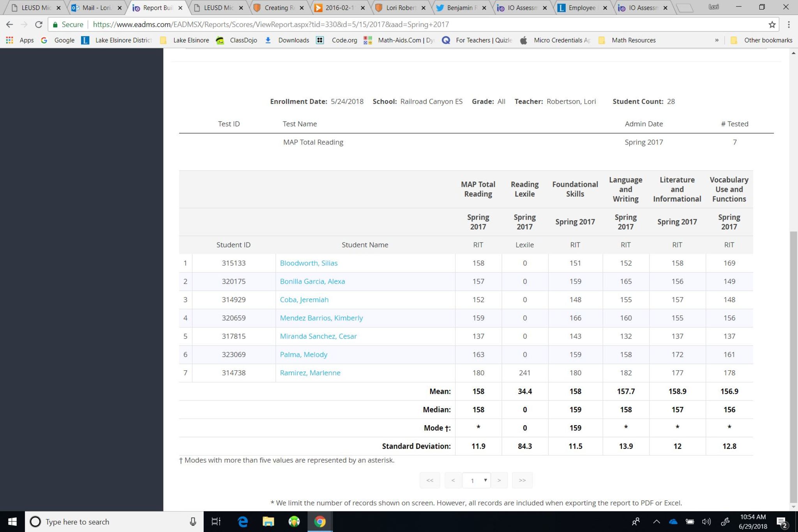The height and width of the screenshot is (532, 798).
Task: Jump to last page button
Action: pos(522,480)
